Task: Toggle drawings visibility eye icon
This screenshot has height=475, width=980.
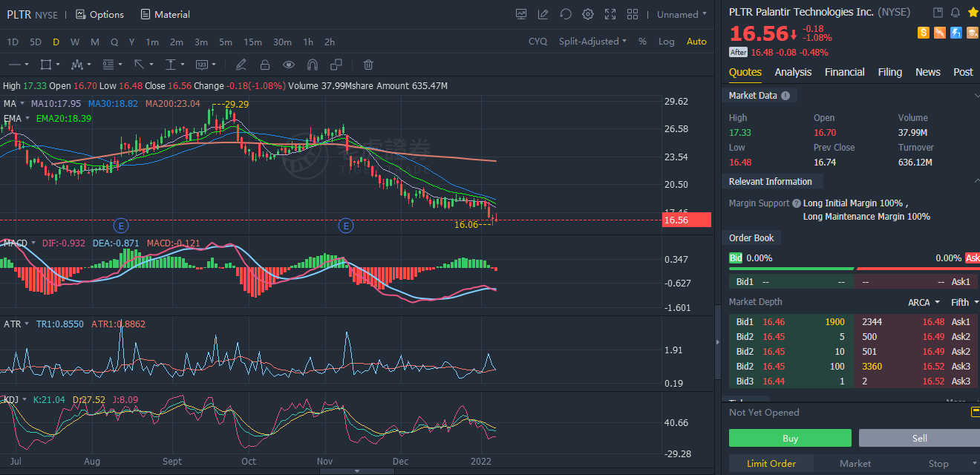Action: [289, 65]
